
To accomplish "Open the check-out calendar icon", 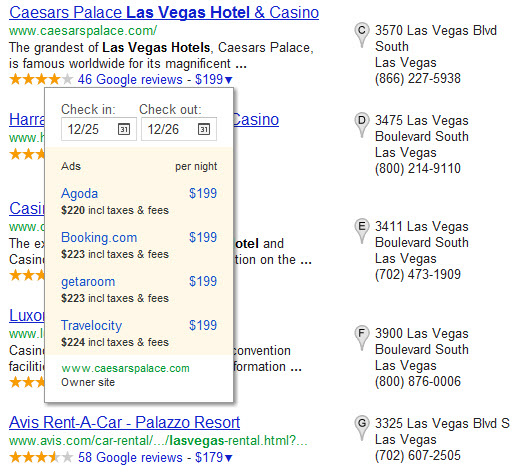I will [x=204, y=129].
